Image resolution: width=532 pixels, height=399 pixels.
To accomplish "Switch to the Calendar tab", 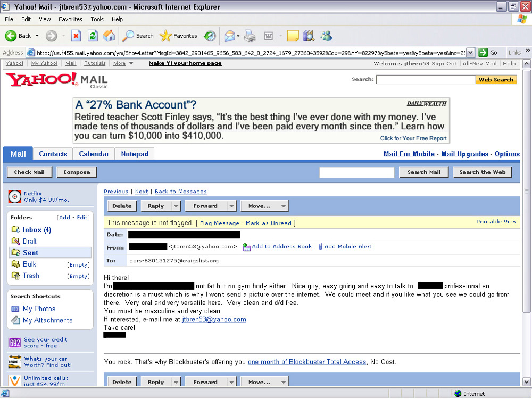I will pos(94,154).
